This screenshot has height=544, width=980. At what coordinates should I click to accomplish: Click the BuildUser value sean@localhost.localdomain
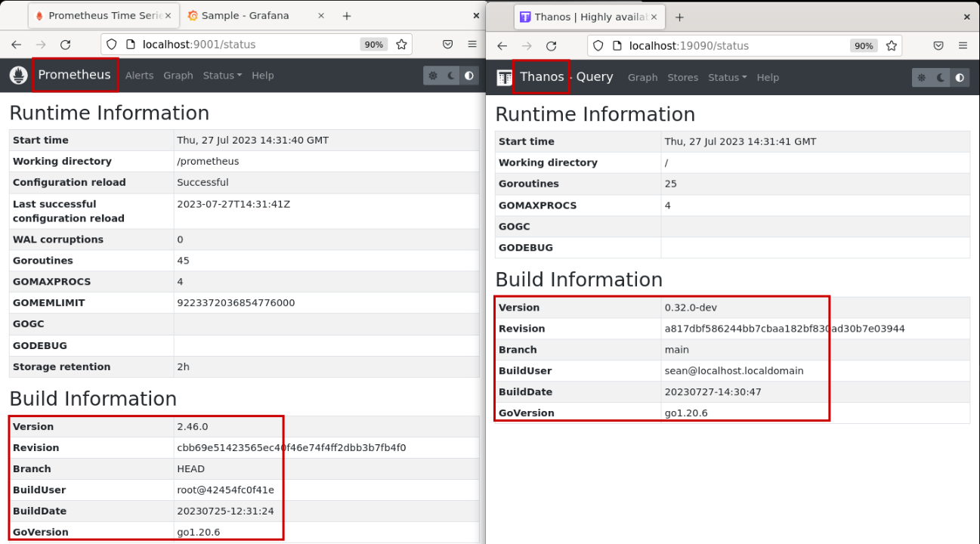pos(734,371)
